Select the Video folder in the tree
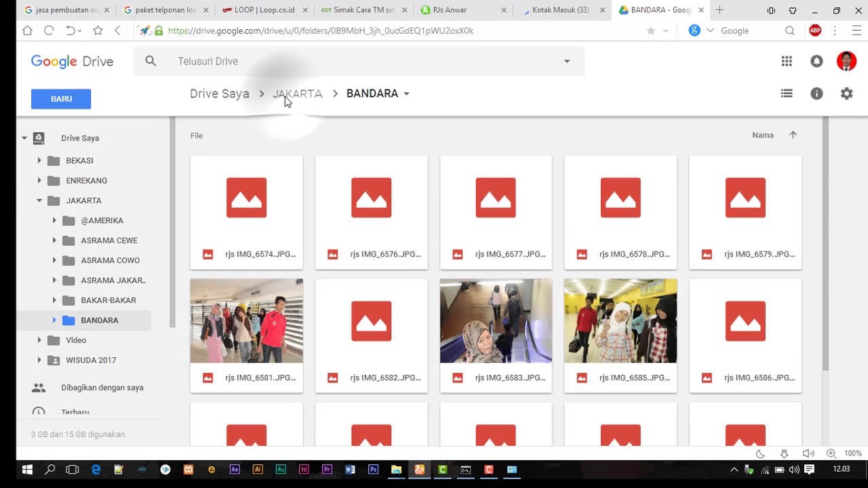 [x=76, y=340]
